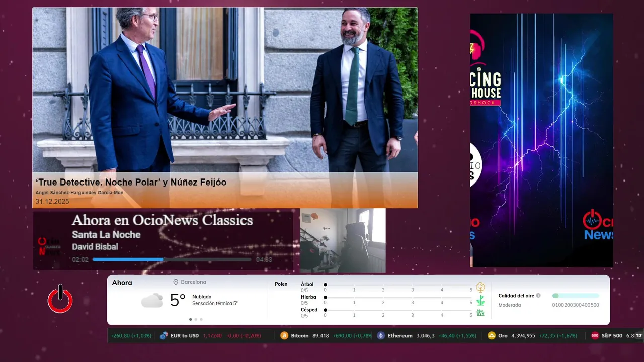The image size is (644, 362).
Task: Click the 'Árbol' pollen label
Action: coord(307,284)
